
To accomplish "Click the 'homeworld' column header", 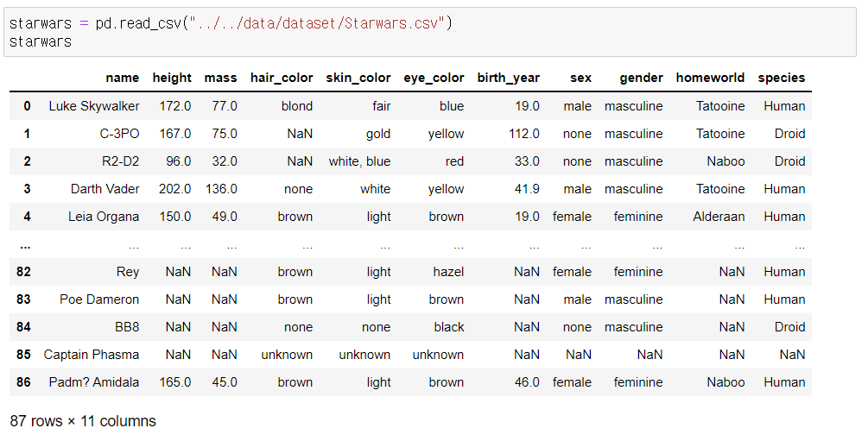I will pyautogui.click(x=710, y=78).
